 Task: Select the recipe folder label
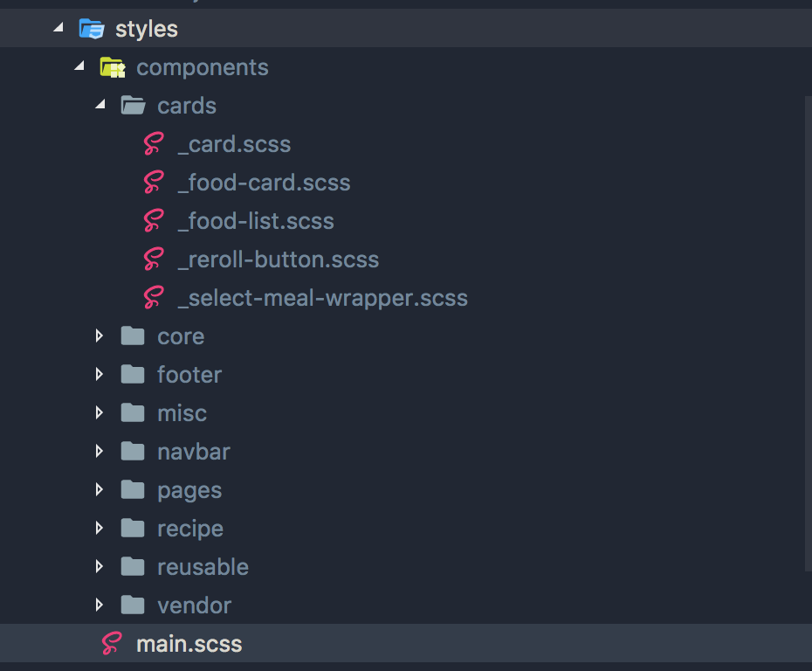tap(190, 529)
